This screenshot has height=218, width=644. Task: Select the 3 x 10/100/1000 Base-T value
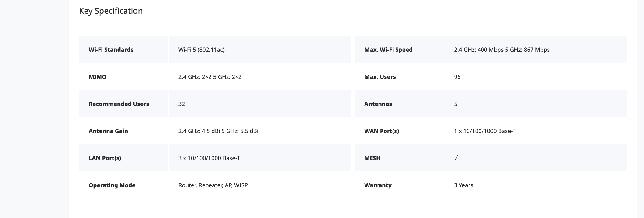click(209, 158)
